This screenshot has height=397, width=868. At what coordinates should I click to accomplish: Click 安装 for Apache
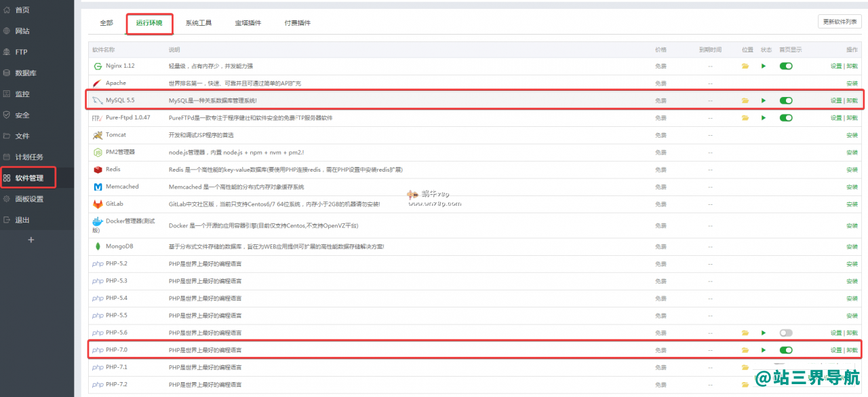(852, 83)
